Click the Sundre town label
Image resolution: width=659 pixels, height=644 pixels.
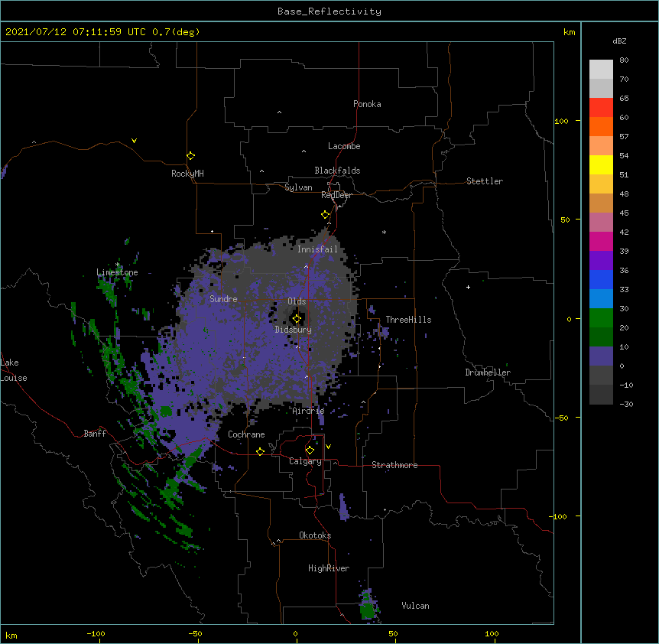pos(223,299)
